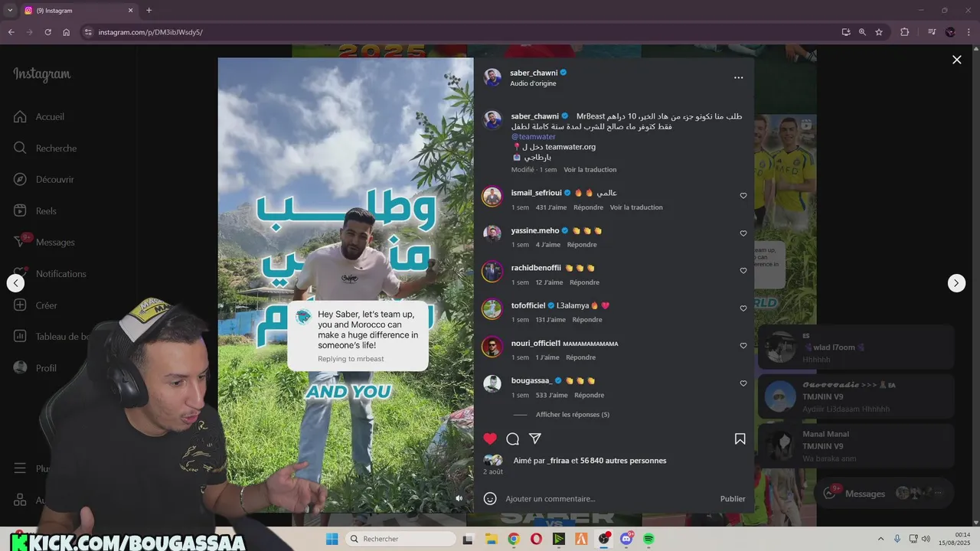Like ismail_sefrioui's comment

pos(743,196)
